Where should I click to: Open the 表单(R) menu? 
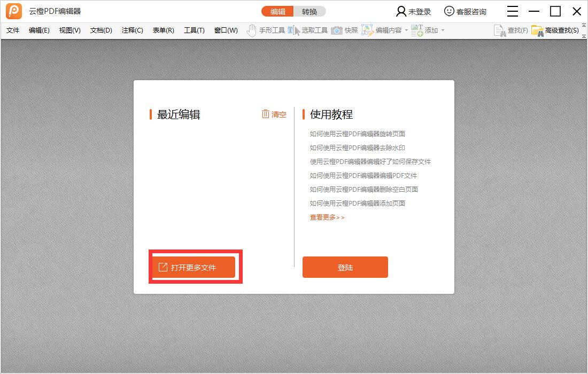[x=163, y=30]
